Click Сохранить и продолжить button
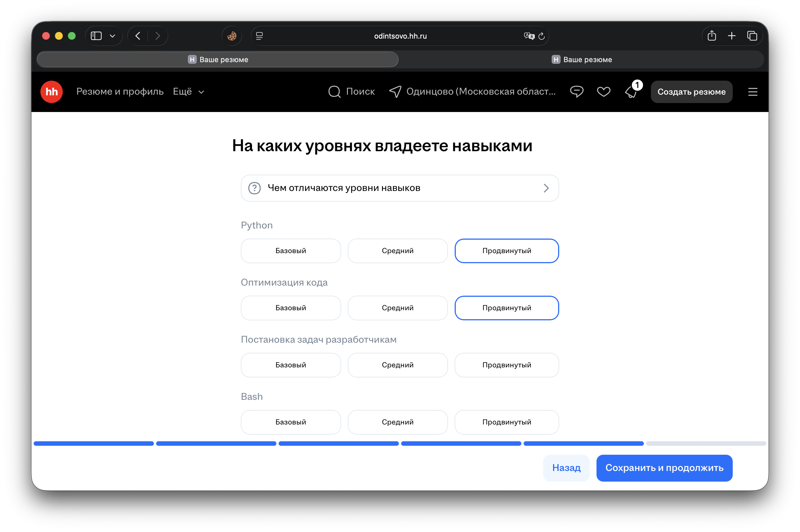800x532 pixels. (x=664, y=468)
